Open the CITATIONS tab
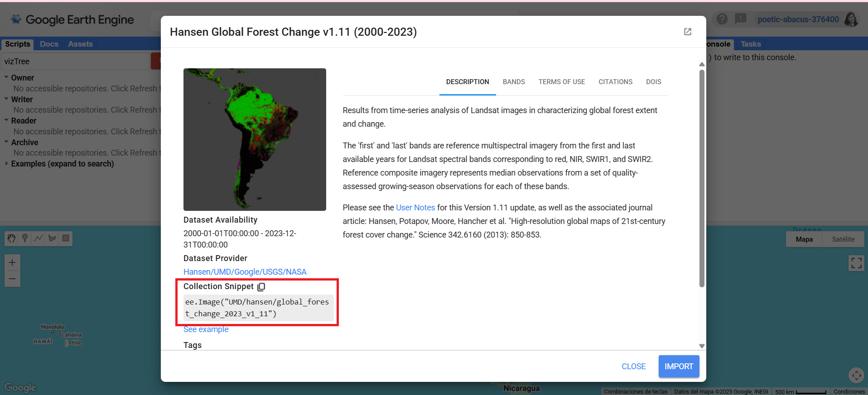 click(615, 82)
